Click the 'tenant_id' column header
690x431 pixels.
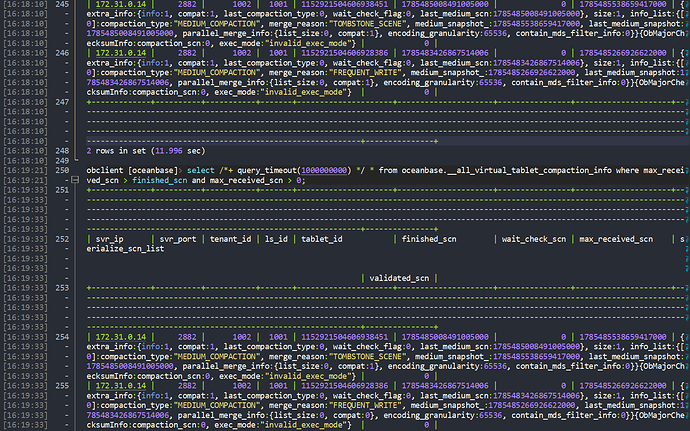tap(230, 239)
